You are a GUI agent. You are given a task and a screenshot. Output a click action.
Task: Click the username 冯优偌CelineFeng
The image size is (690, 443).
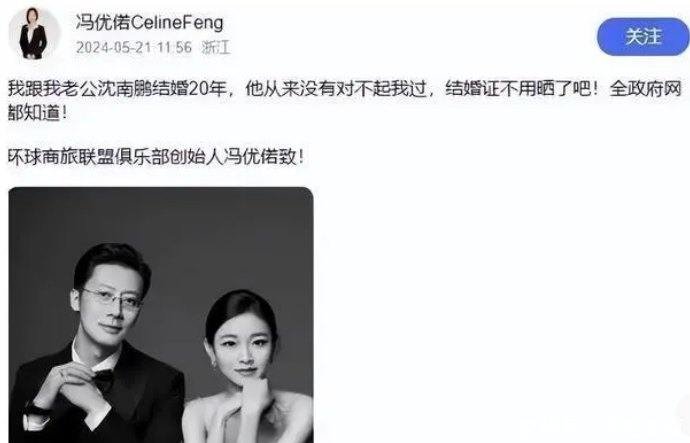(x=149, y=22)
